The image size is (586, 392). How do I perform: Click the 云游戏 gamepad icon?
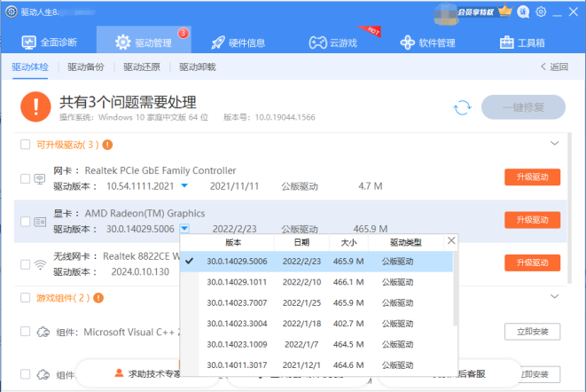click(x=317, y=43)
